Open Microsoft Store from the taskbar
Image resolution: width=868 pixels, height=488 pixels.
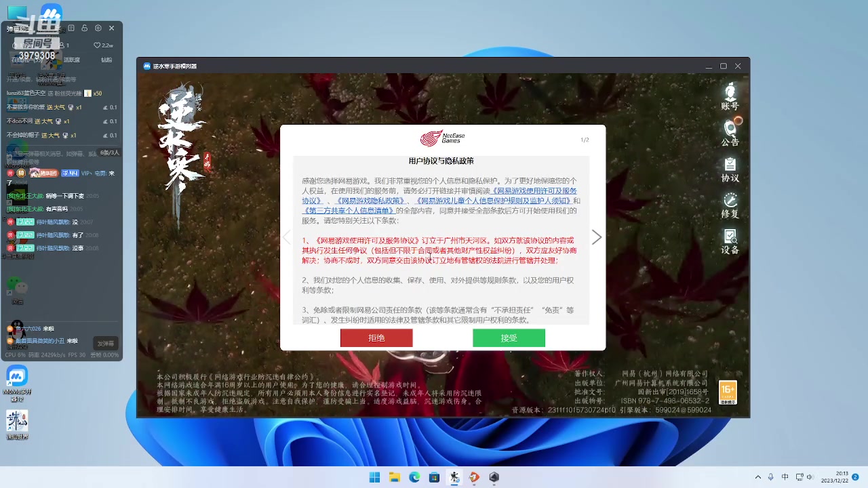tap(434, 477)
